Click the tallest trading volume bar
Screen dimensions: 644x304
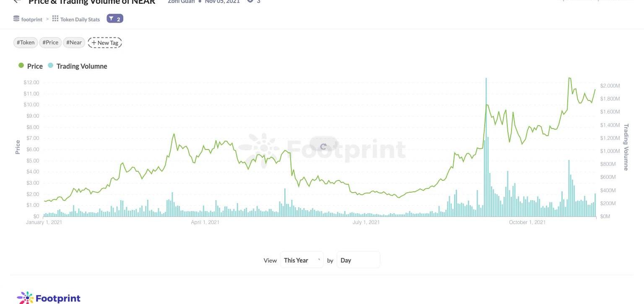point(486,147)
